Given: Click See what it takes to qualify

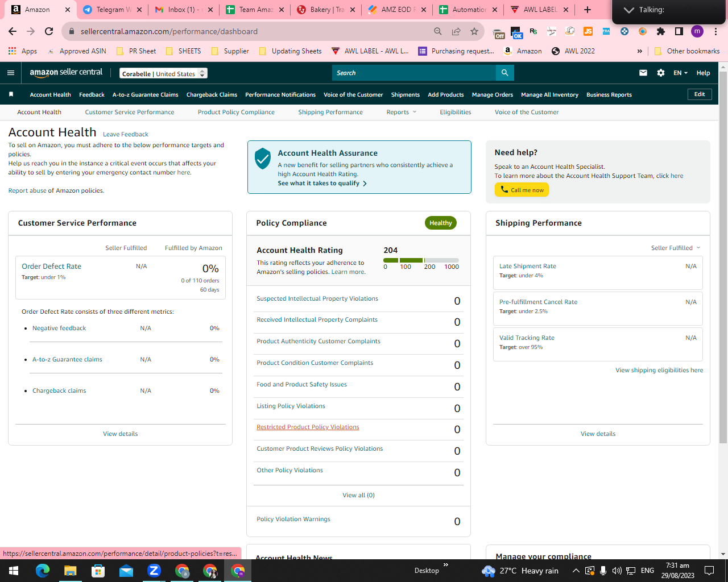Looking at the screenshot, I should click(322, 183).
